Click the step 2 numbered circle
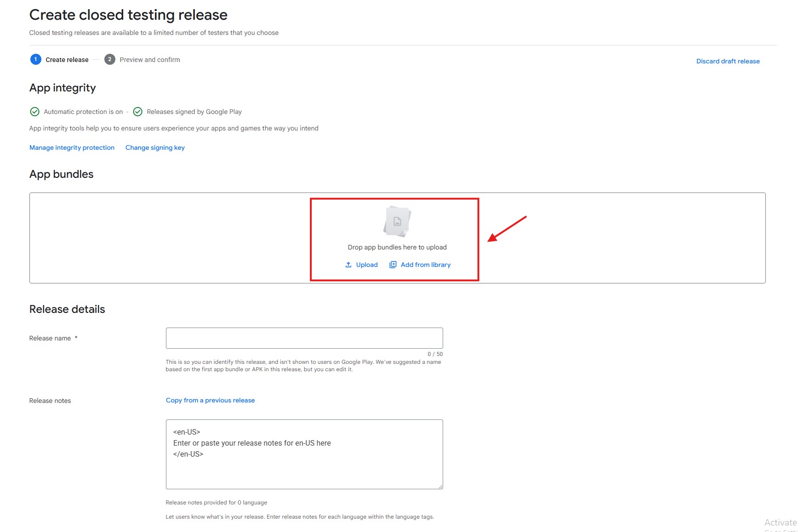Image resolution: width=798 pixels, height=532 pixels. (x=109, y=60)
